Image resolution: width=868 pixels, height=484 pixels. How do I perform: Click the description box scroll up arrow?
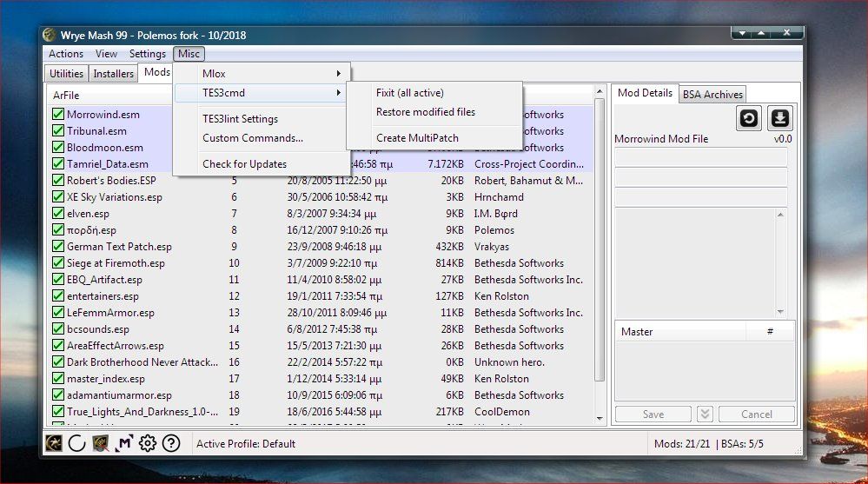coord(780,215)
